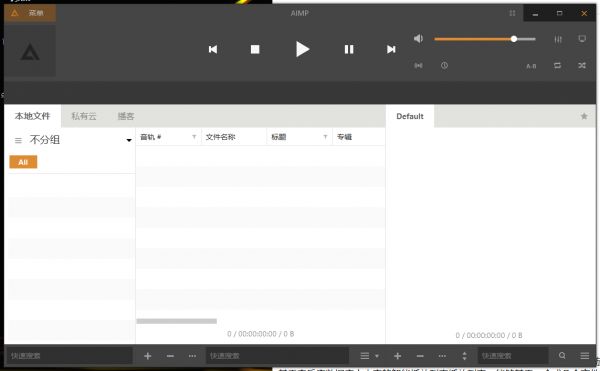Click the library horizontal scrollbar
The width and height of the screenshot is (600, 371).
point(177,321)
